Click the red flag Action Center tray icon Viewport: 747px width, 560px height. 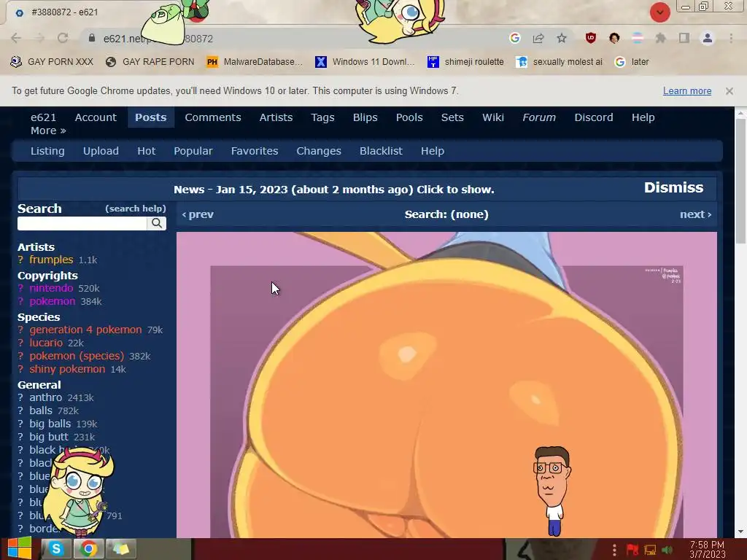[x=632, y=550]
